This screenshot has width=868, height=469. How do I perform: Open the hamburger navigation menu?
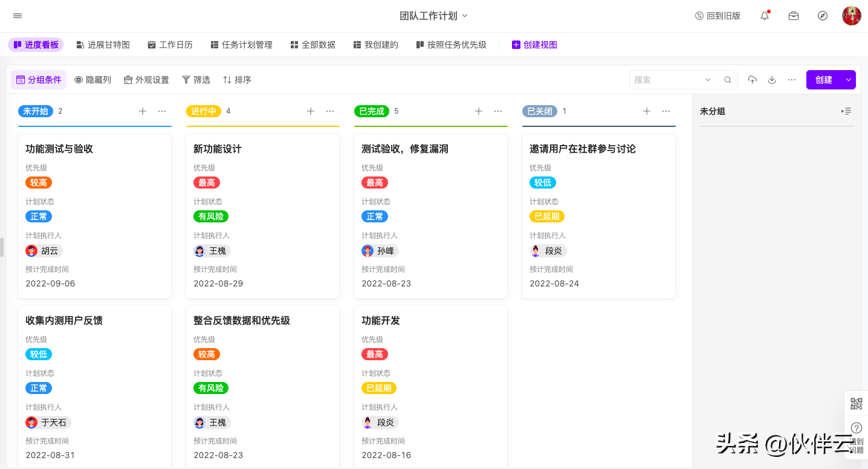[x=18, y=16]
